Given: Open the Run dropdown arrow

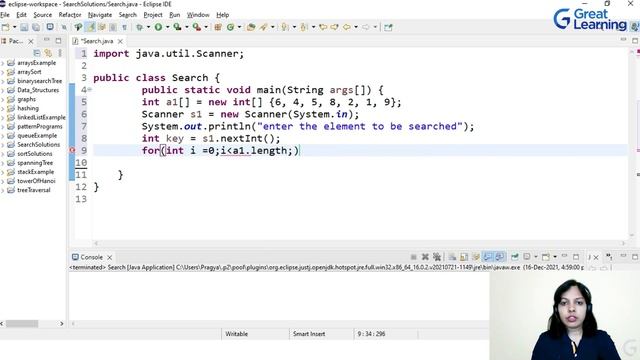Looking at the screenshot, I should 167,27.
